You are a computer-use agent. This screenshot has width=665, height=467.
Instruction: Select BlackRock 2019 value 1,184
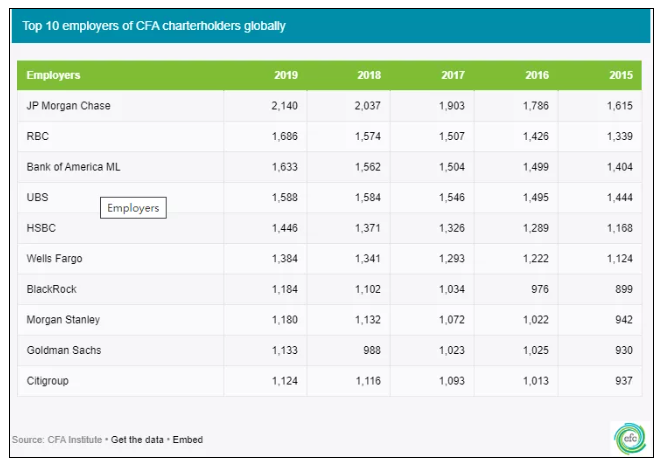(285, 289)
